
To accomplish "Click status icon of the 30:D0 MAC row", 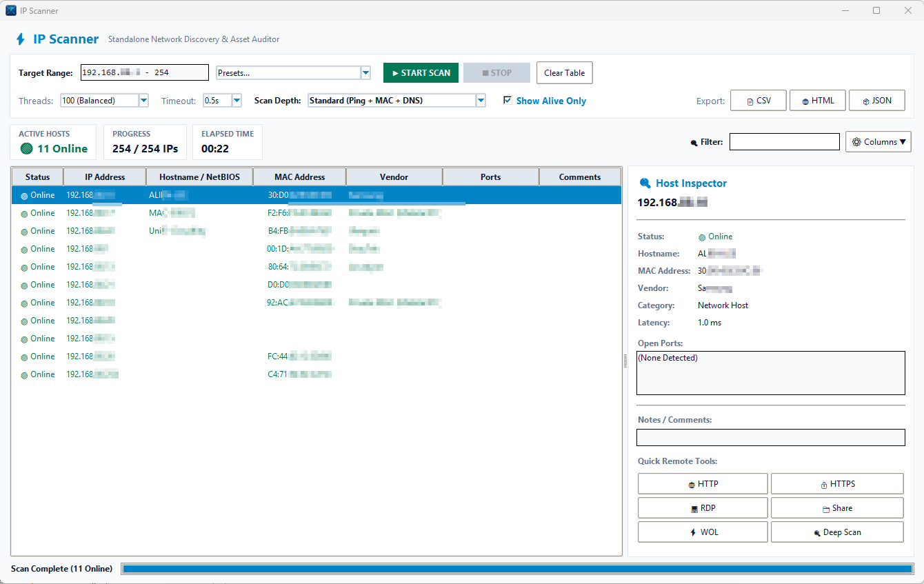I will (24, 196).
